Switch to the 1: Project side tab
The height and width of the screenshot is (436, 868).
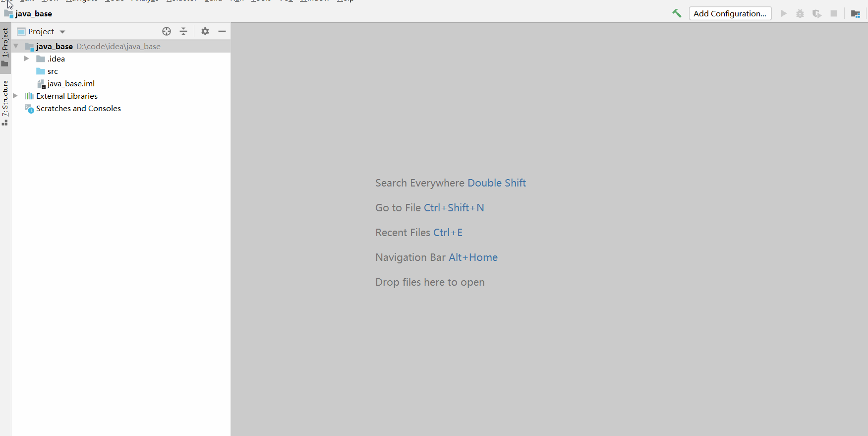pos(5,47)
